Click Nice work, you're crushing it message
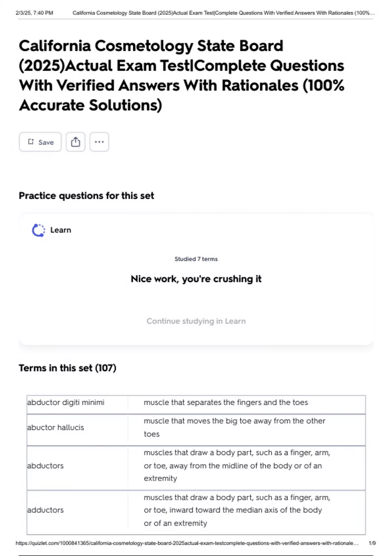This screenshot has width=392, height=556. (x=196, y=279)
